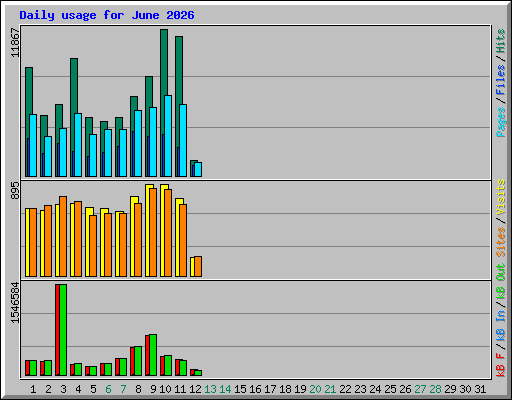Click the 'Files' legend label
512x400 pixels.
501,80
